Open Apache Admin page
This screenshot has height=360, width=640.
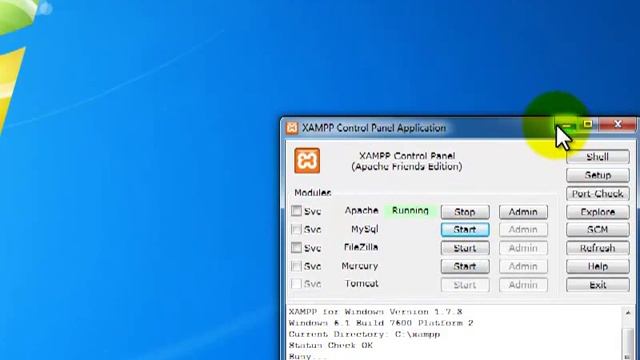click(x=523, y=212)
